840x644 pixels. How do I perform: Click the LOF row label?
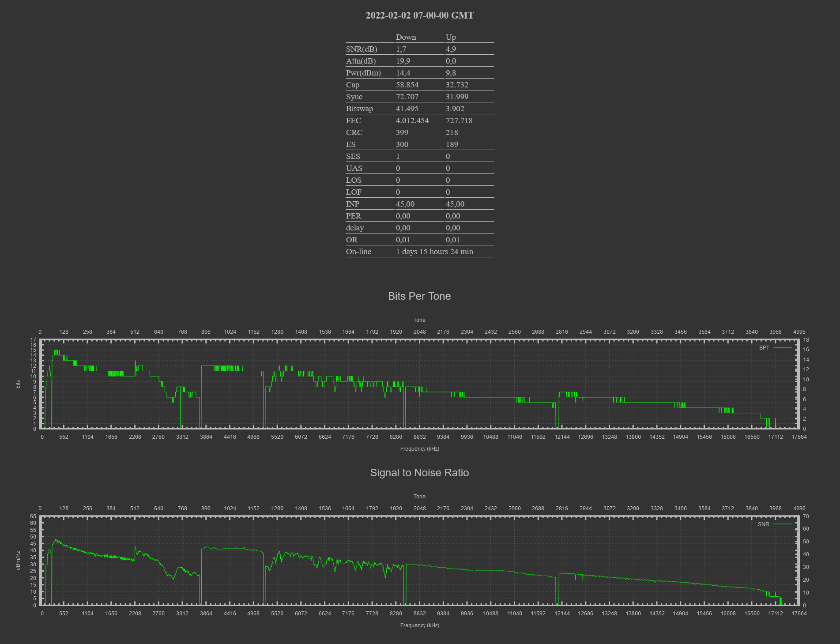(x=354, y=192)
